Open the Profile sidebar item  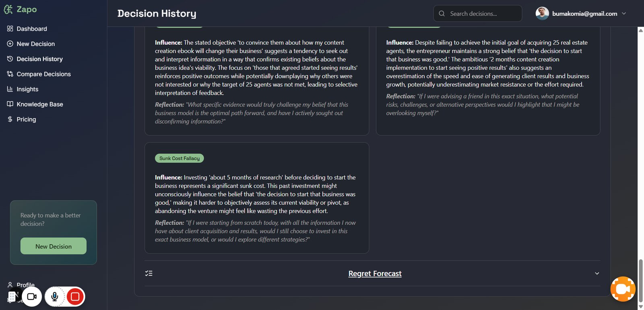pyautogui.click(x=21, y=285)
